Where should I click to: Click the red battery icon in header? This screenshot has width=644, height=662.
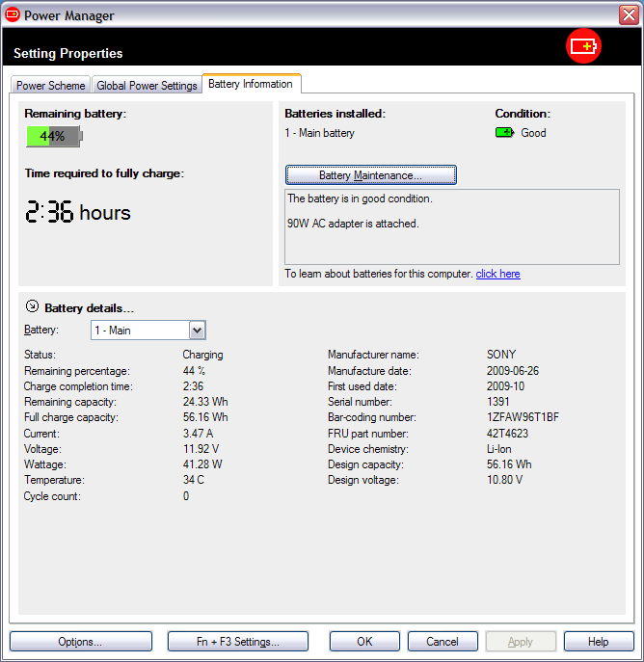click(x=583, y=46)
